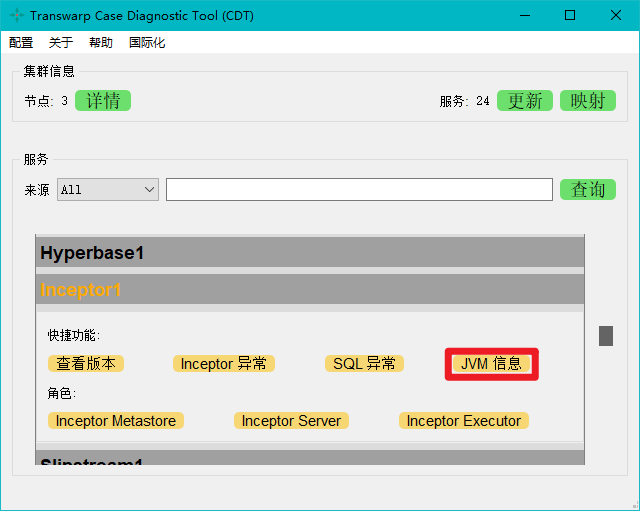Click the SQL 异常 shortcut button

click(x=364, y=363)
